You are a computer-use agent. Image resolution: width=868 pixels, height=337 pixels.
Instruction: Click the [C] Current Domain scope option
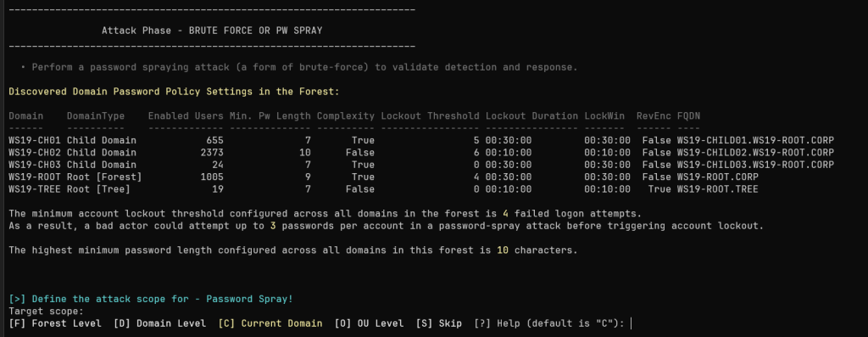tap(270, 323)
